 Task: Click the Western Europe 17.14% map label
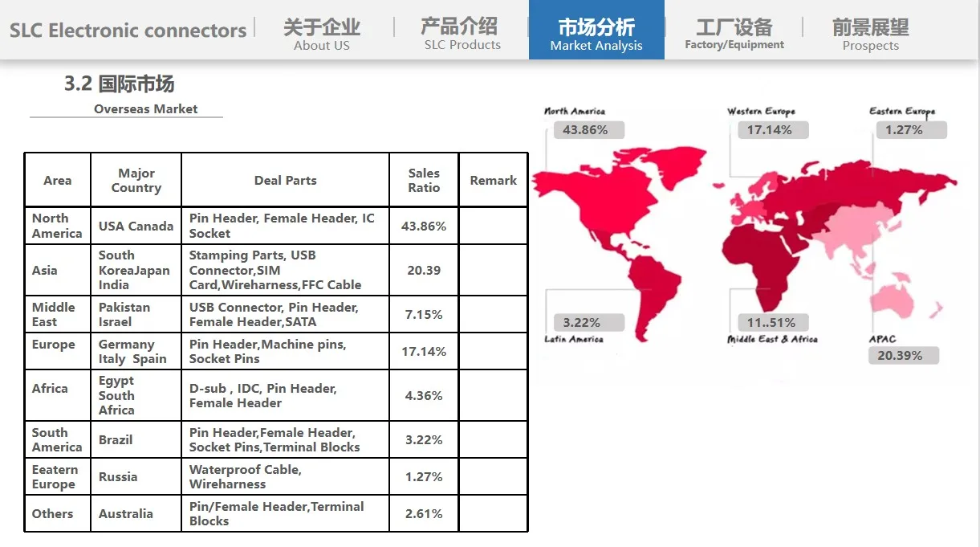pos(772,129)
